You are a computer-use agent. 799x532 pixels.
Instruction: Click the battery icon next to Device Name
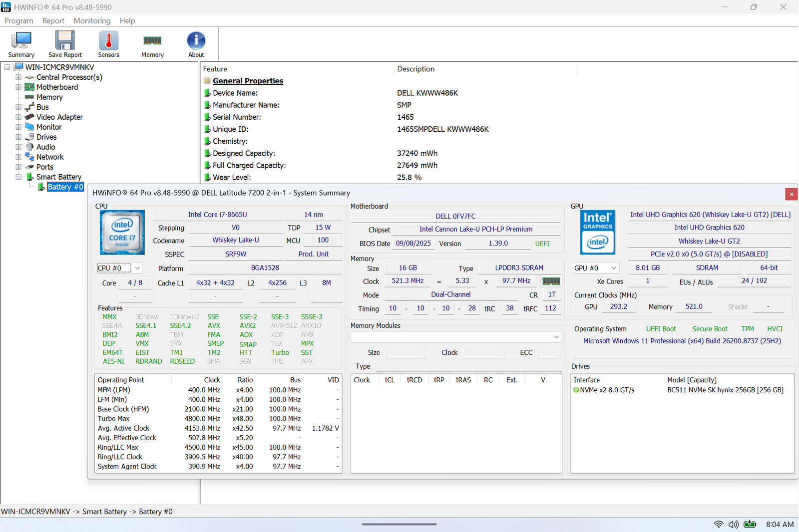pyautogui.click(x=207, y=93)
